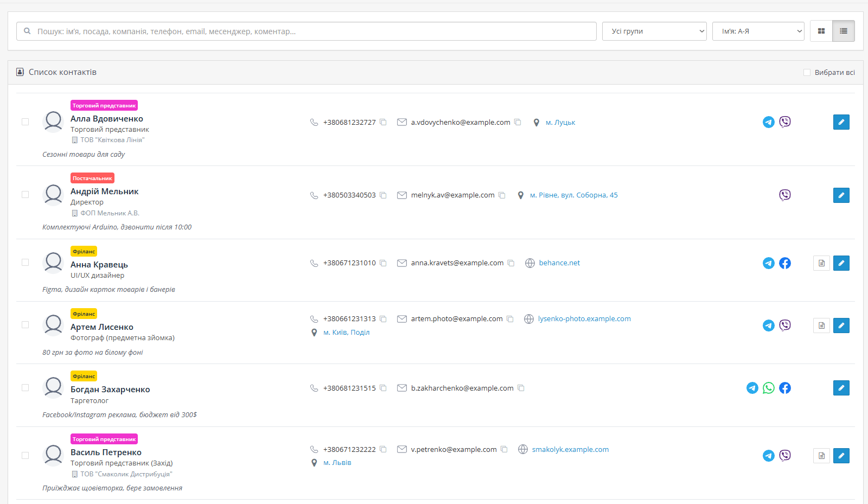The image size is (868, 504).
Task: Open the 'Ім'я: А-Я' sort dropdown
Action: (758, 31)
